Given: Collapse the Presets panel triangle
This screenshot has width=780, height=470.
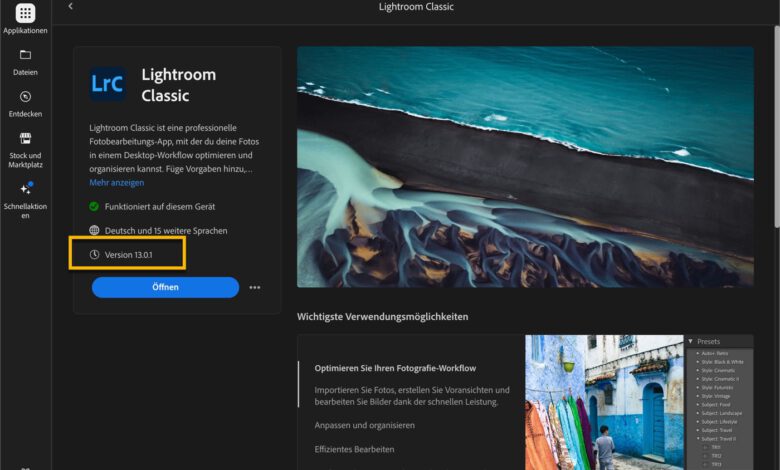Looking at the screenshot, I should pyautogui.click(x=690, y=341).
